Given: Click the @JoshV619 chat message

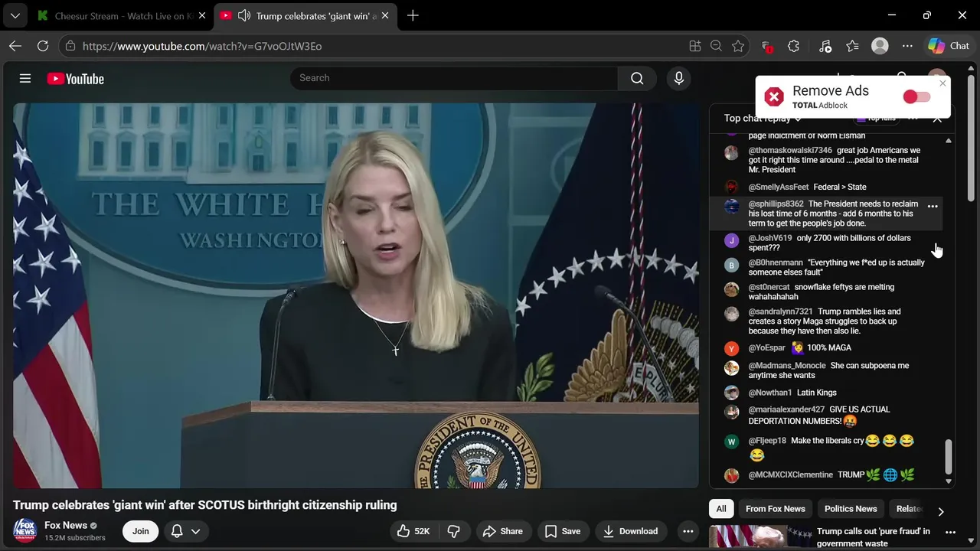Looking at the screenshot, I should (825, 243).
